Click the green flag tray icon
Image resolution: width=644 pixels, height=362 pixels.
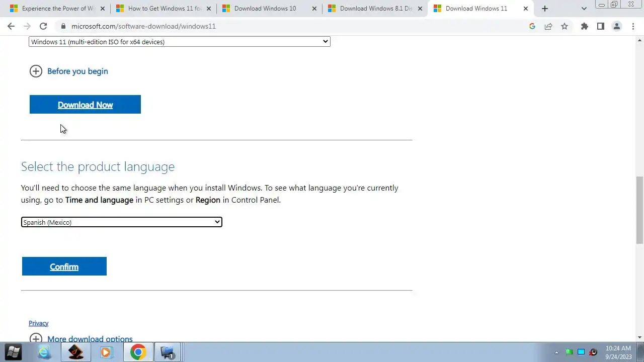pyautogui.click(x=569, y=352)
